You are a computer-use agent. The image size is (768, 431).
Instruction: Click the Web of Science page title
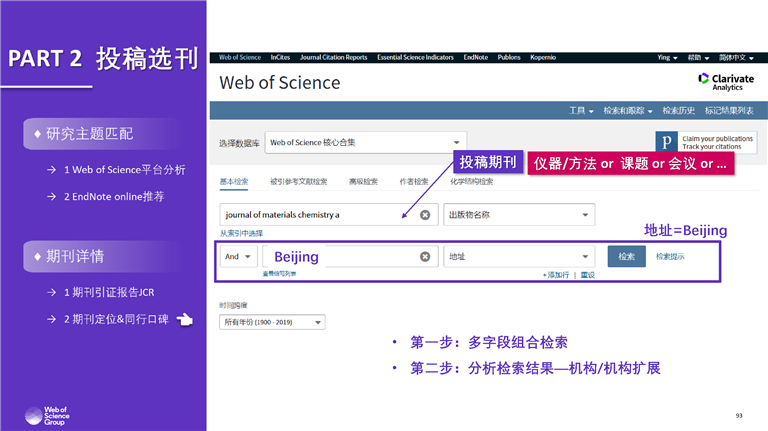280,83
